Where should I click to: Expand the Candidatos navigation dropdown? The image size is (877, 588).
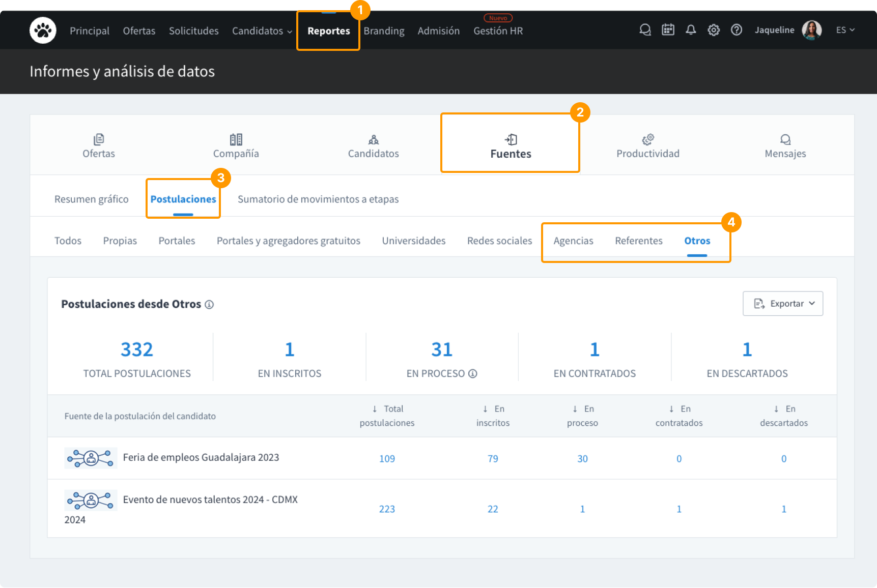pyautogui.click(x=262, y=31)
